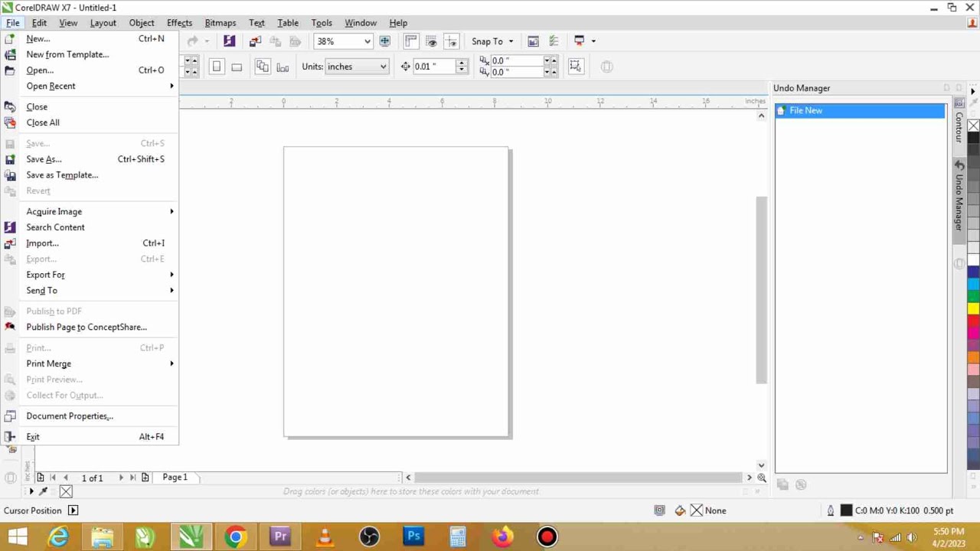
Task: Toggle Show Guidelines button
Action: pyautogui.click(x=451, y=41)
